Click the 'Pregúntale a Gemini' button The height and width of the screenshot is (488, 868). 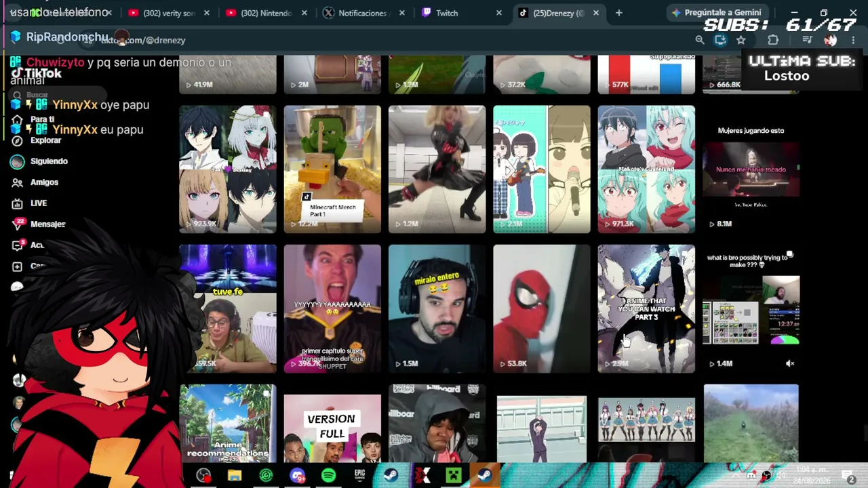(716, 12)
